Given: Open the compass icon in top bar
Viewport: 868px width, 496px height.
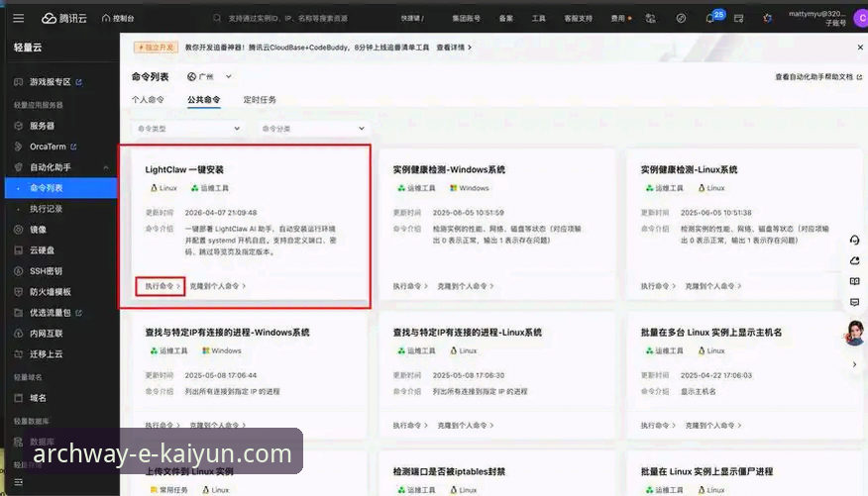Looking at the screenshot, I should click(x=681, y=18).
